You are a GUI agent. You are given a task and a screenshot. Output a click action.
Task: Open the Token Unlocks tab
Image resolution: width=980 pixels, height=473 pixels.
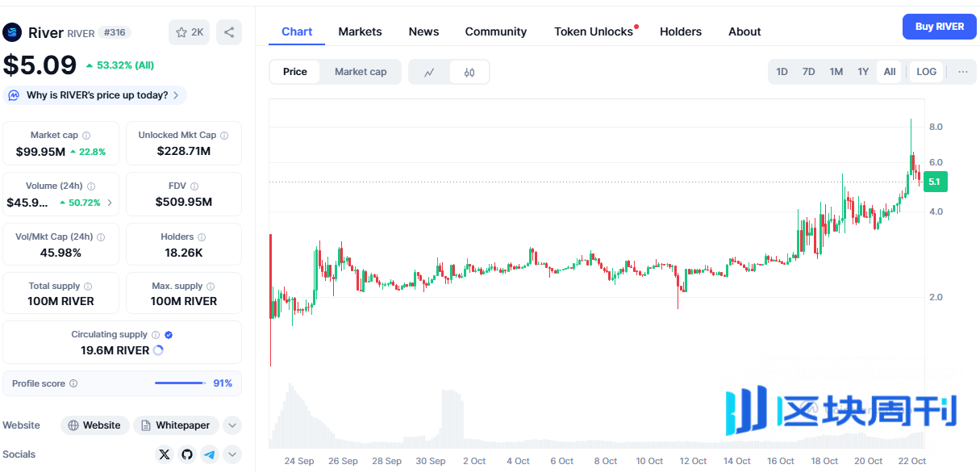click(x=594, y=31)
